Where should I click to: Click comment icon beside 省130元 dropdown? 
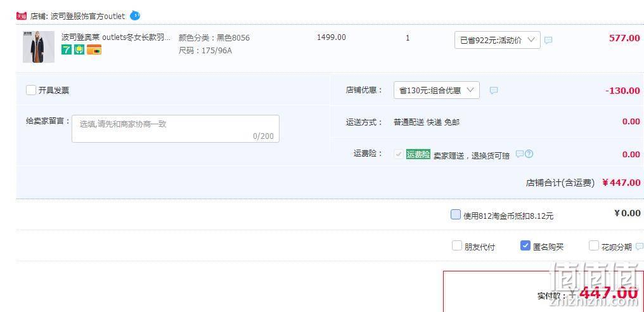click(x=494, y=91)
